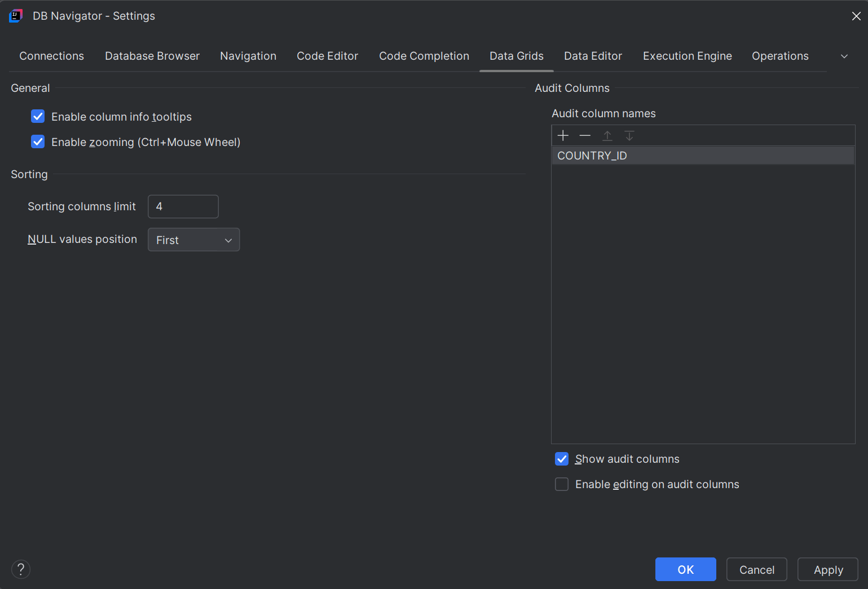Open the Code Completion tab
This screenshot has height=589, width=868.
pyautogui.click(x=424, y=56)
